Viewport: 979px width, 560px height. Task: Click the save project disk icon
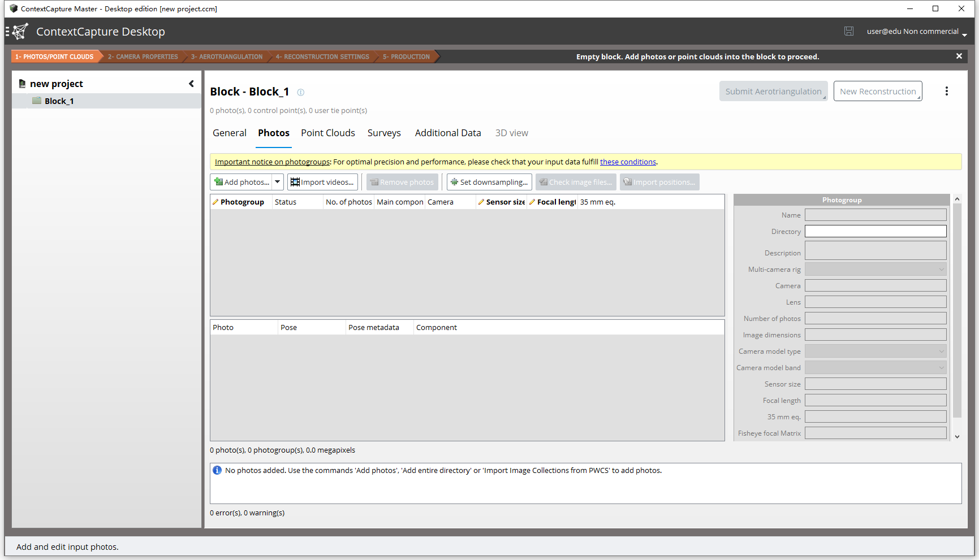click(849, 31)
